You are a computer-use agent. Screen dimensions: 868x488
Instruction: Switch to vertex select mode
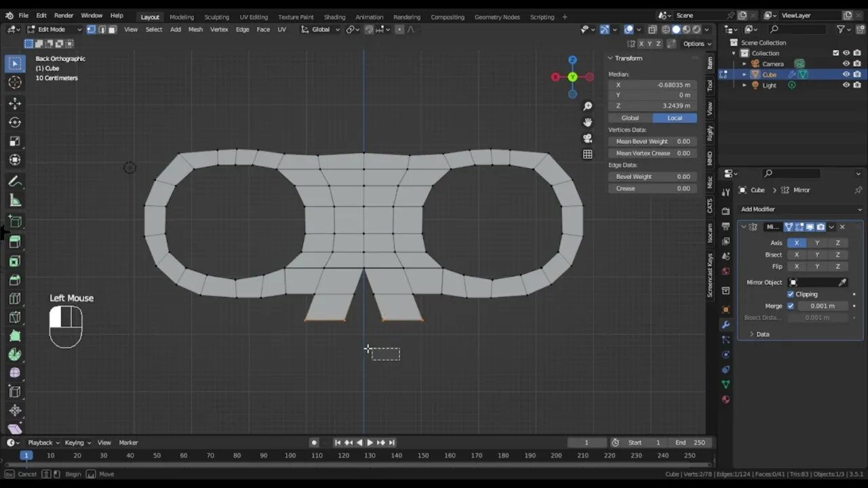[91, 29]
